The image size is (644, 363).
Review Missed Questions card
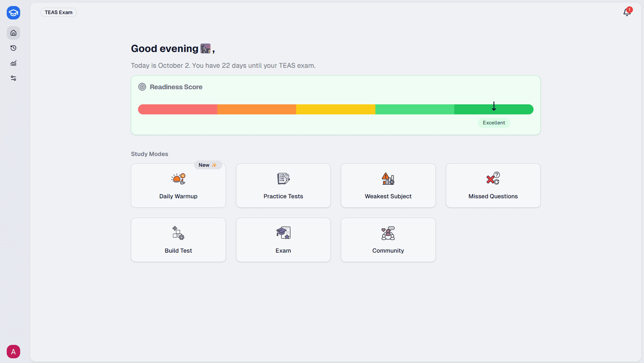(x=493, y=186)
